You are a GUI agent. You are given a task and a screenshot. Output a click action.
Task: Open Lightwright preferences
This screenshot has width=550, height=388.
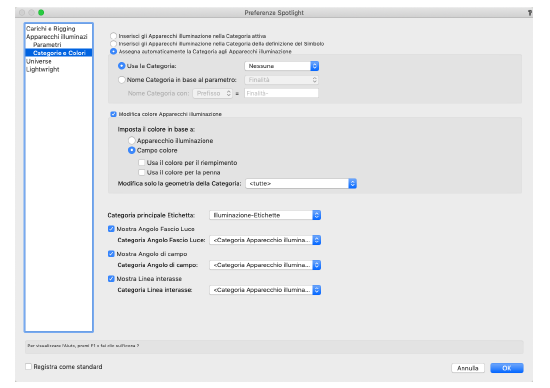42,69
